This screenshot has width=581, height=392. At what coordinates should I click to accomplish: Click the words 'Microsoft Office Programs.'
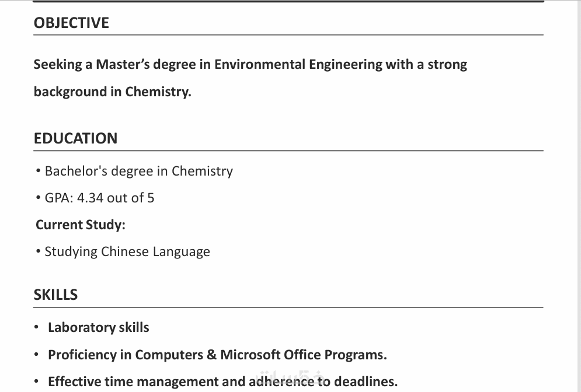[303, 355]
